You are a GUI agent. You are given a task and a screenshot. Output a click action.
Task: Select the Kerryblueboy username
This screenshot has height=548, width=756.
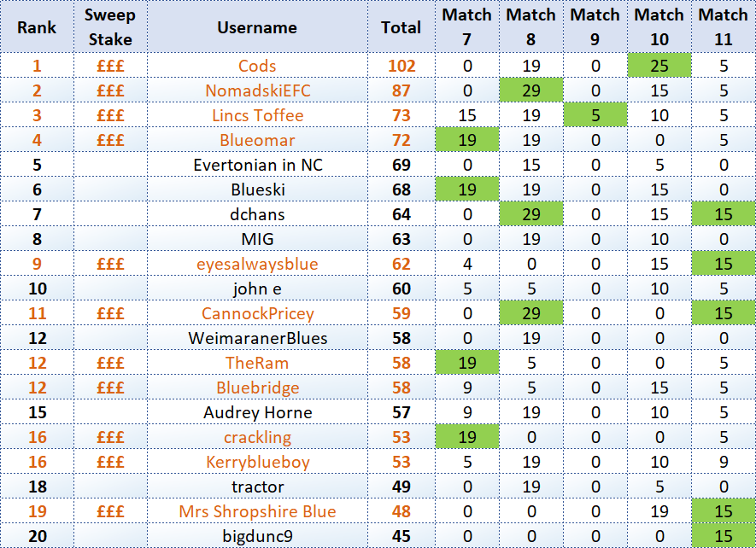click(x=257, y=462)
